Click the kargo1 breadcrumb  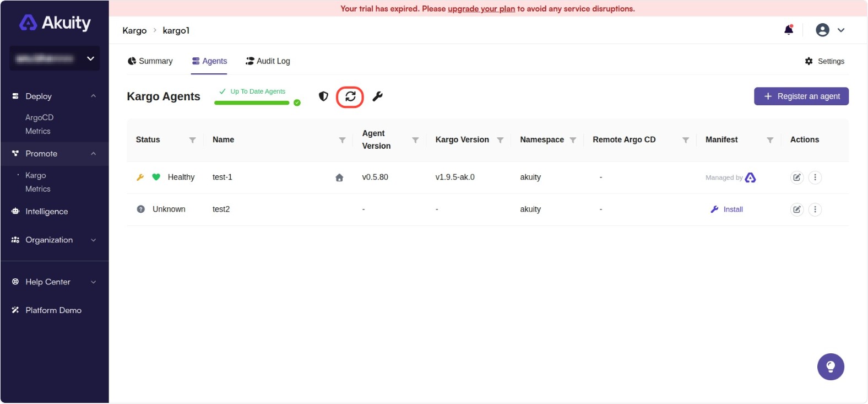pos(176,30)
